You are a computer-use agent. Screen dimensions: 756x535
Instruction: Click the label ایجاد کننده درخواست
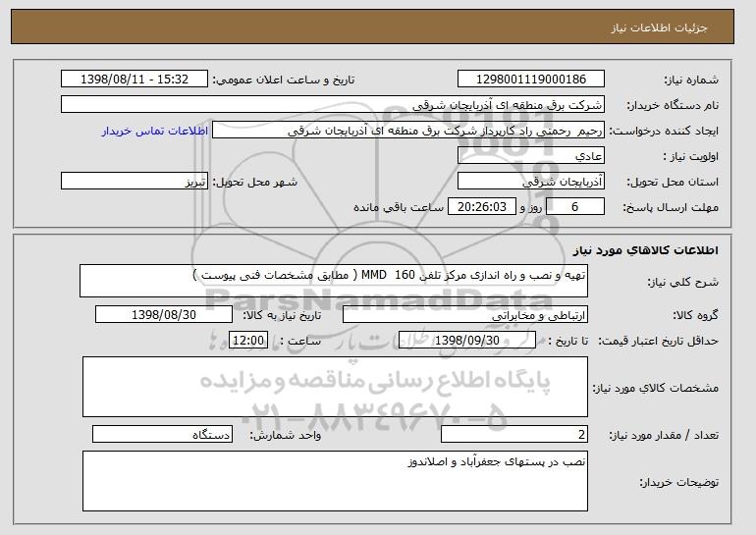[664, 132]
